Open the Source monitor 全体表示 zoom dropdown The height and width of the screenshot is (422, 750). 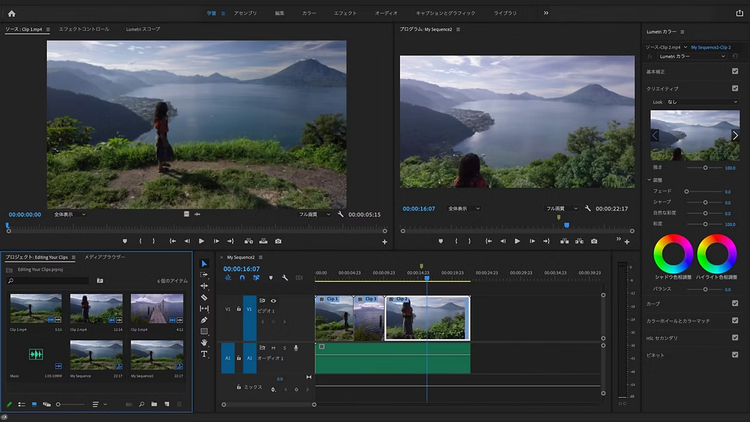(68, 214)
